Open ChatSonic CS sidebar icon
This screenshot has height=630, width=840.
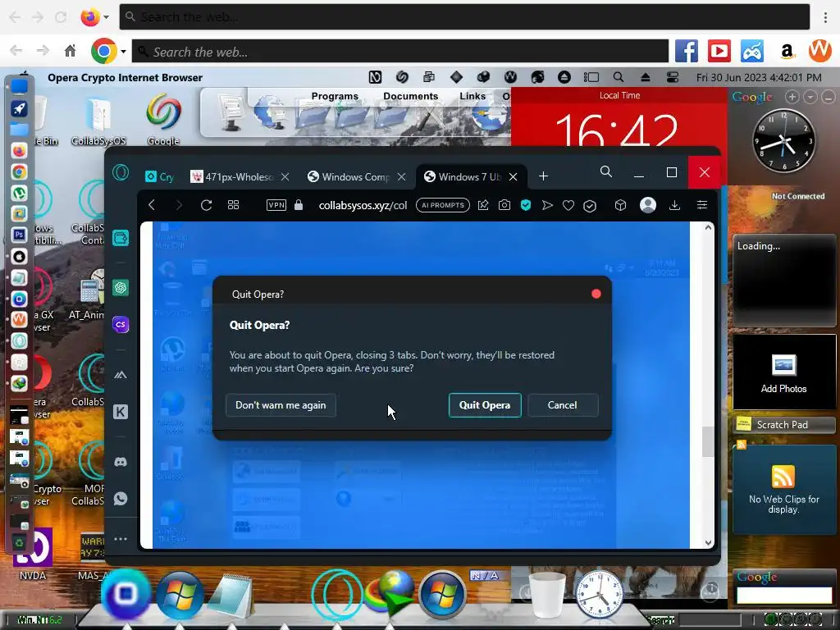click(121, 324)
